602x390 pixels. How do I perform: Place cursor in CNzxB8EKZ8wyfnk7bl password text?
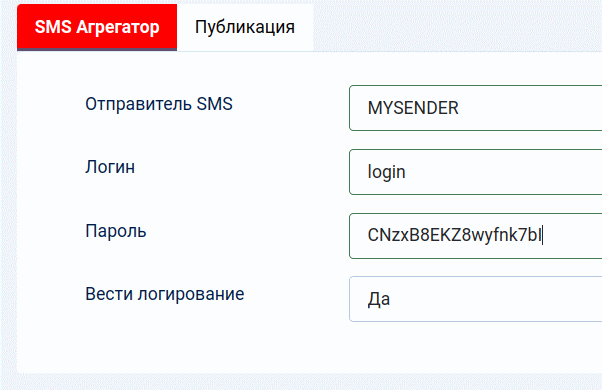coord(455,235)
